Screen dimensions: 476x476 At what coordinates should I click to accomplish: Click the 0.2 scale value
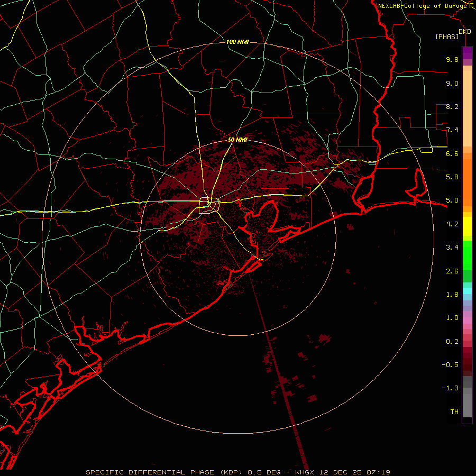pos(452,342)
